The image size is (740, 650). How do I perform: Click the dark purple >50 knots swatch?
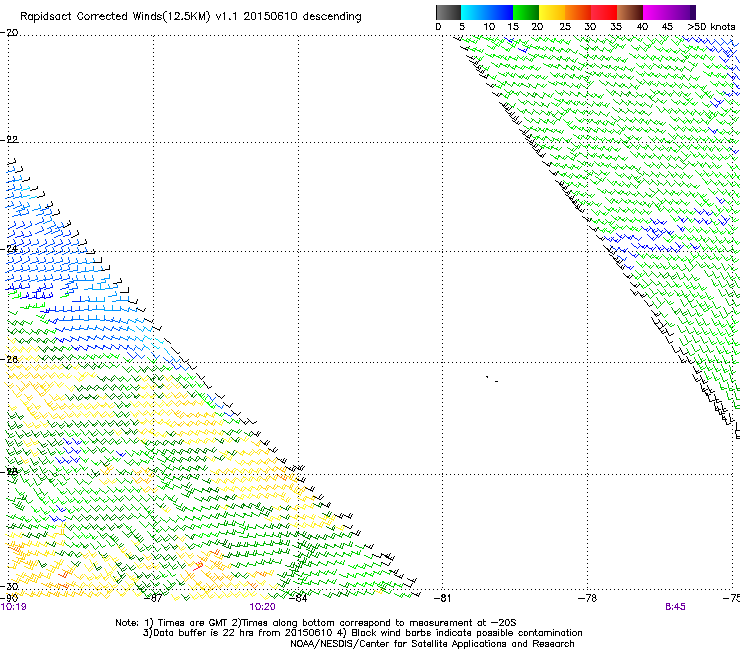coord(693,12)
